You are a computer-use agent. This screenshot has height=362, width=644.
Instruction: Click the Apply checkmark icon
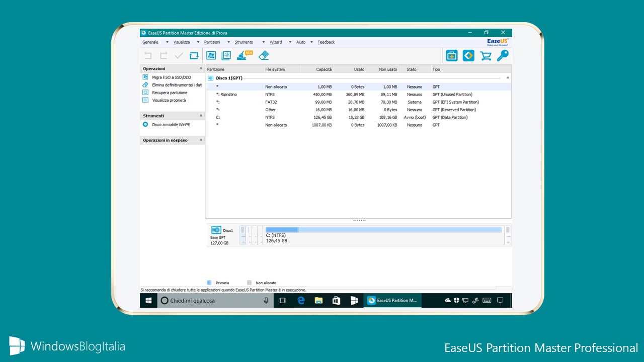(x=179, y=56)
